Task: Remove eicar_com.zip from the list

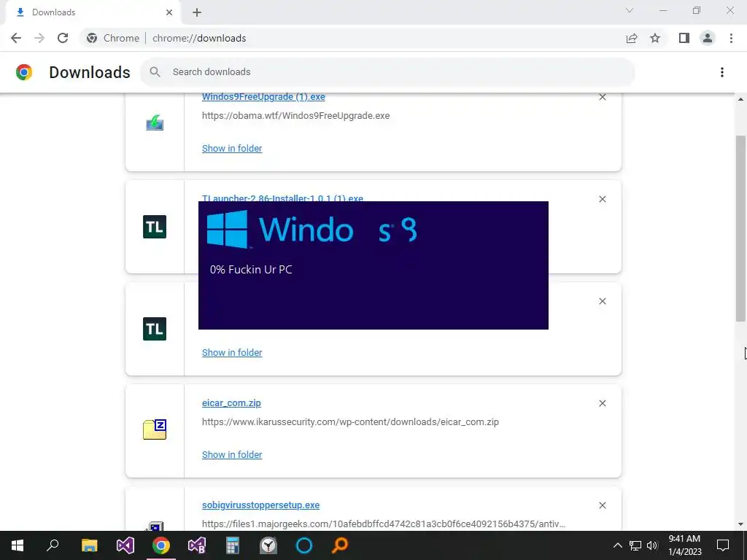Action: click(602, 403)
